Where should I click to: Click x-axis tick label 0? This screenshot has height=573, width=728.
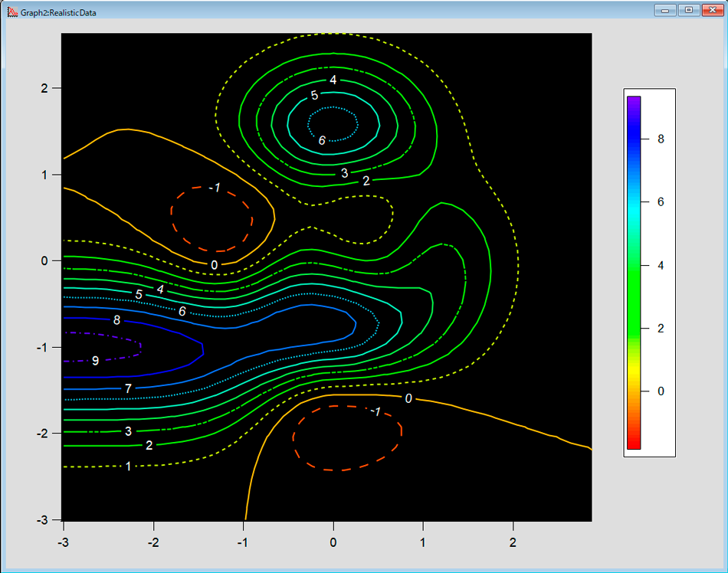tap(333, 542)
